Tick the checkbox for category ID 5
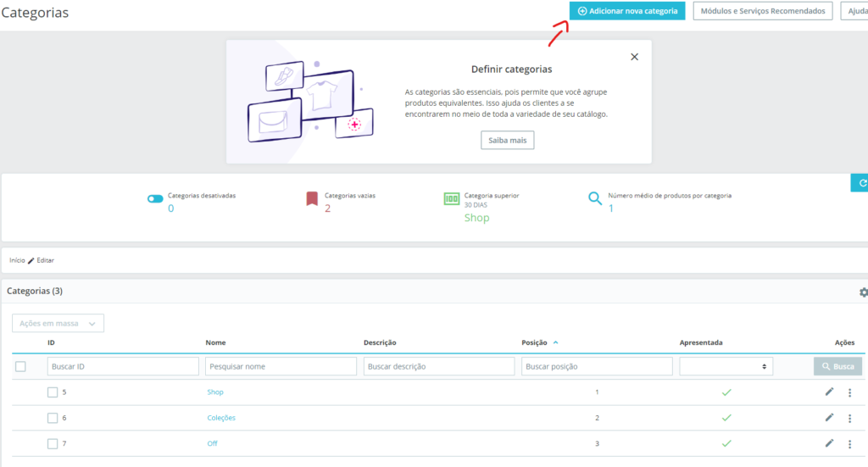This screenshot has width=868, height=467. 53,392
